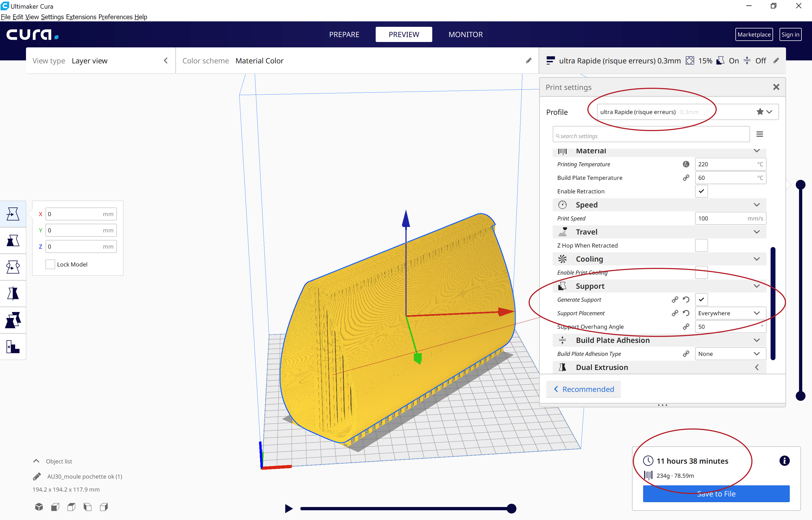
Task: Click the Sign in button
Action: pyautogui.click(x=790, y=34)
